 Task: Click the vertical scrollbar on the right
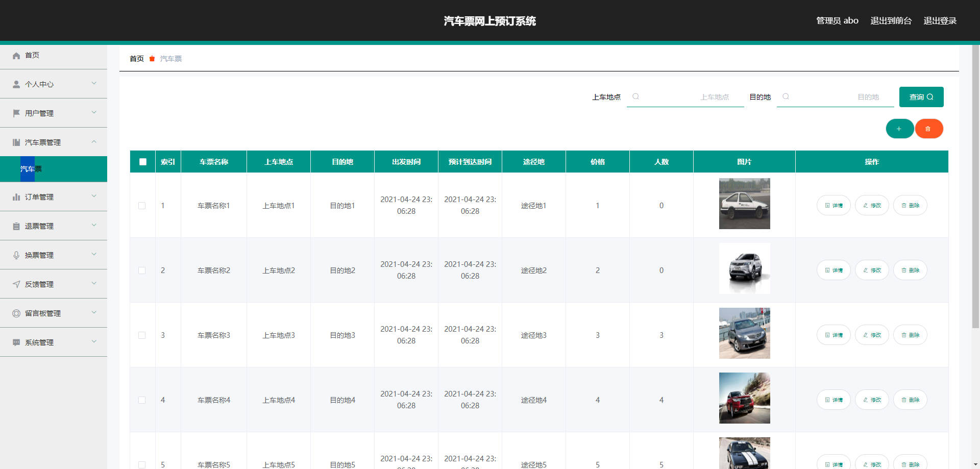coord(975,186)
